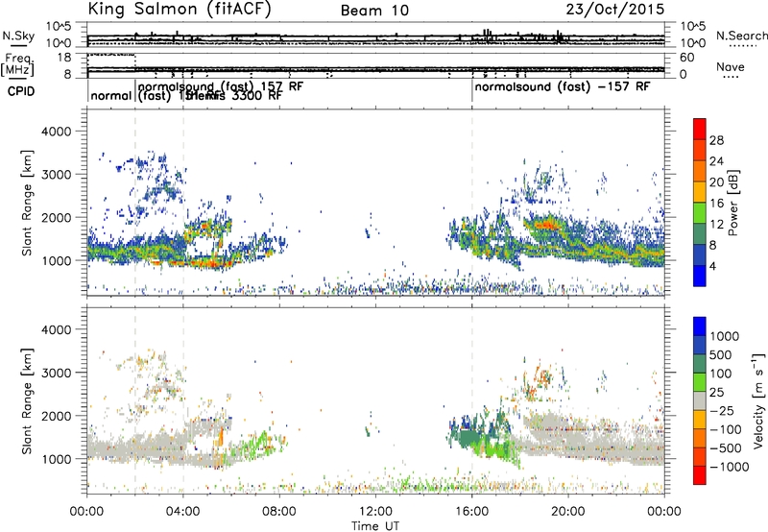Viewport: 768px width, 532px height.
Task: Click the "Power [dB]" colorbar label
Action: 732,203
